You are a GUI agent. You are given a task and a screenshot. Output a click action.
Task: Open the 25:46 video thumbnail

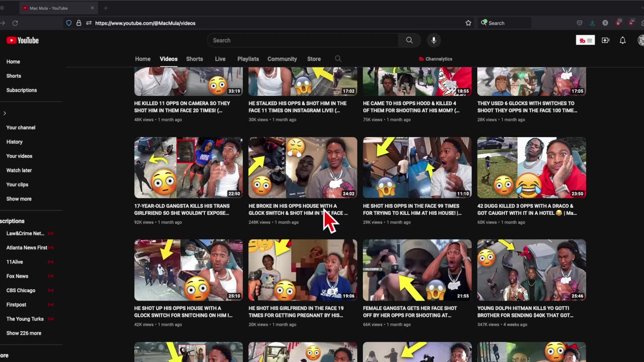(x=531, y=270)
